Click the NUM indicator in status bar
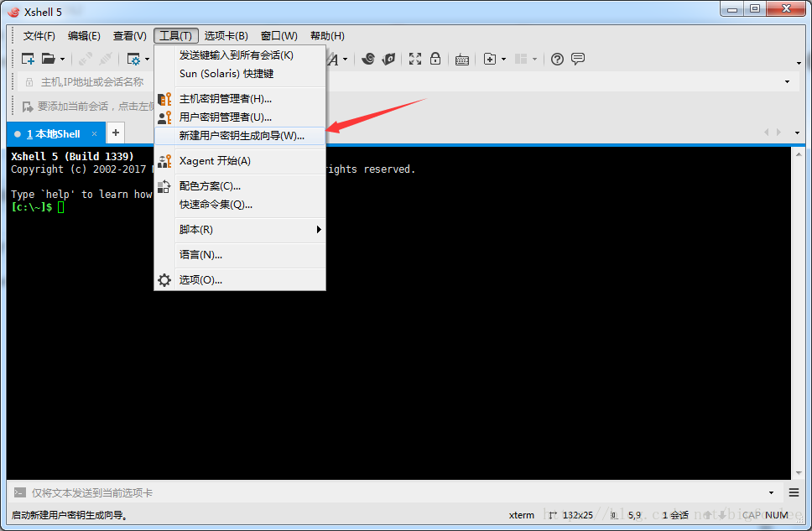 (777, 515)
